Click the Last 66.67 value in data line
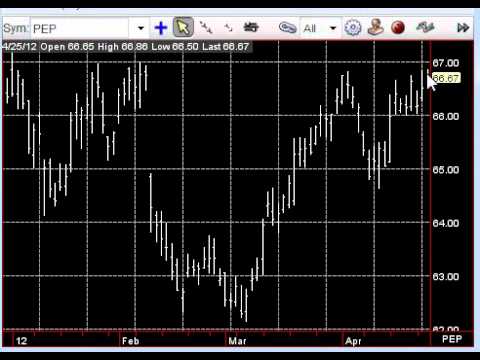This screenshot has height=360, width=480. coord(226,47)
